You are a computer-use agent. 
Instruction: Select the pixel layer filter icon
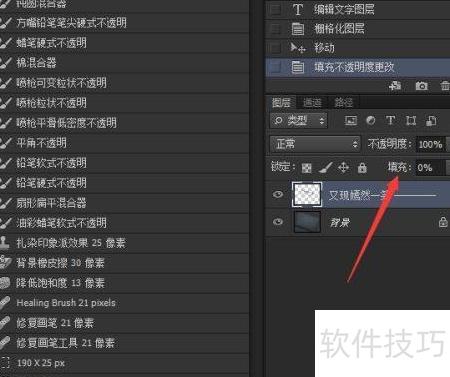tap(351, 121)
